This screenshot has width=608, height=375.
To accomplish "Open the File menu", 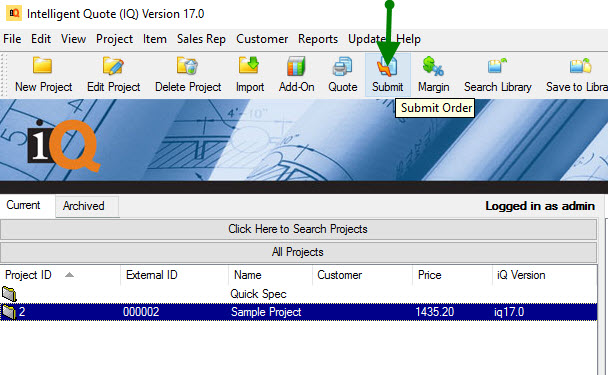I will click(x=12, y=39).
